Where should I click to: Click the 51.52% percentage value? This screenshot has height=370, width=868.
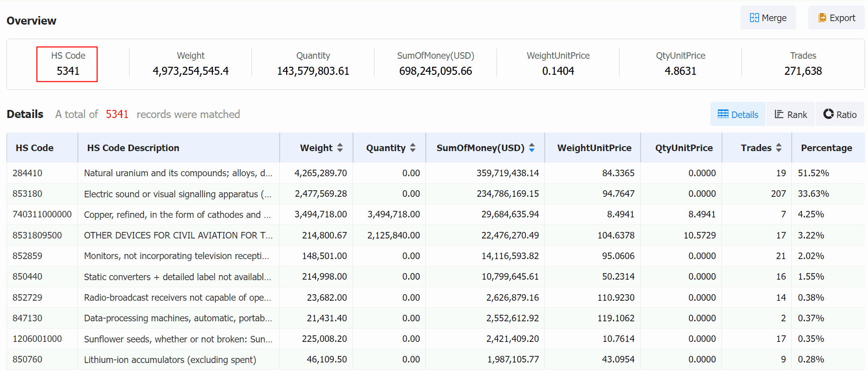point(813,173)
